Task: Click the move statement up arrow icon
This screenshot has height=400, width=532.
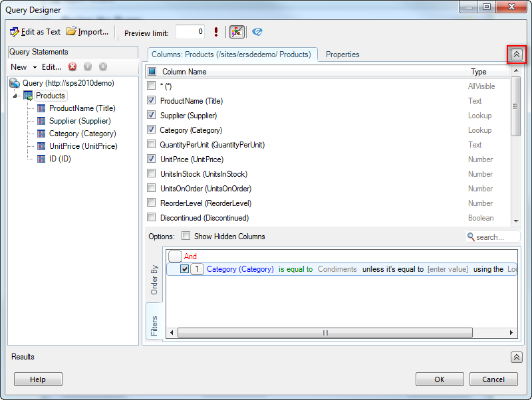Action: click(x=88, y=66)
